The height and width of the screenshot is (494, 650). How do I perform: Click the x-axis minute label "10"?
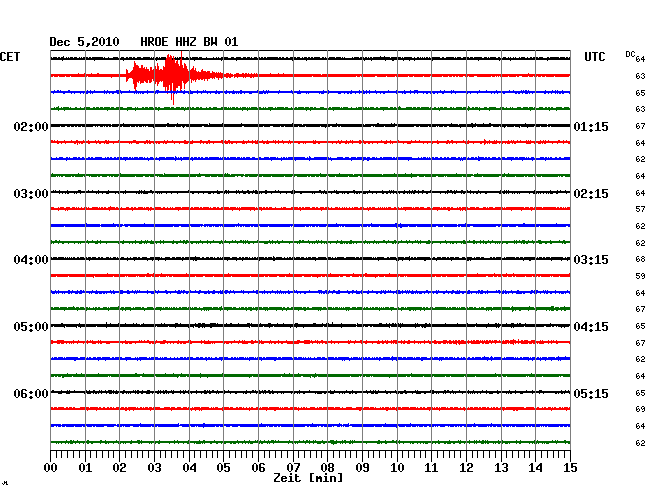(x=397, y=468)
